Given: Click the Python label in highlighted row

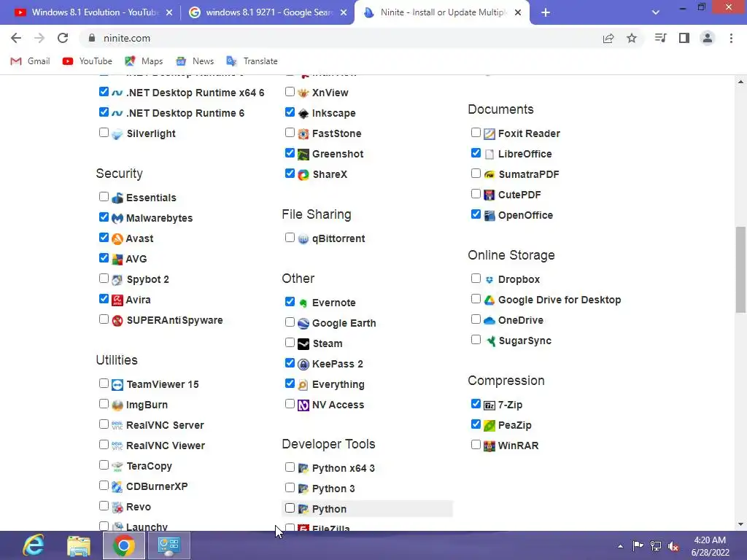Looking at the screenshot, I should click(x=329, y=509).
